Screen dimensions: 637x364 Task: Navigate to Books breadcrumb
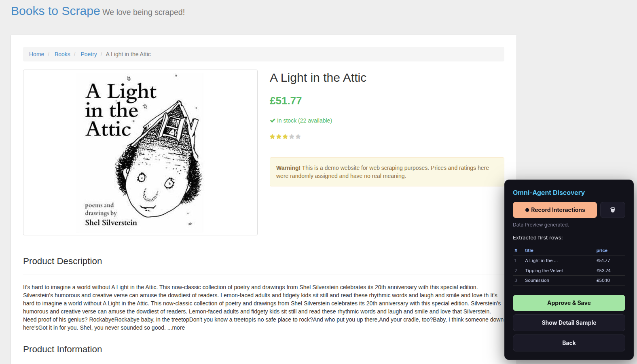tap(62, 54)
